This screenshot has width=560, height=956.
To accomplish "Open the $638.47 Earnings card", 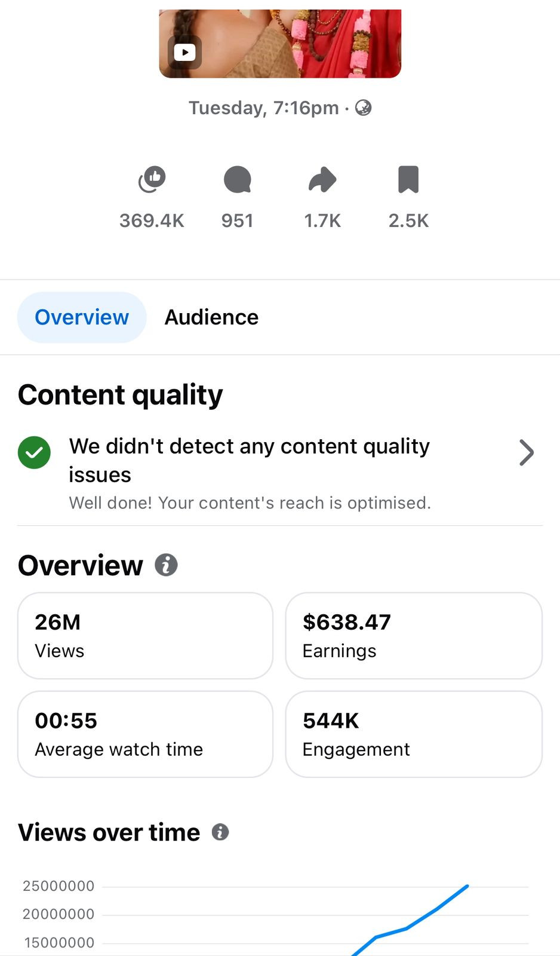I will tap(413, 635).
